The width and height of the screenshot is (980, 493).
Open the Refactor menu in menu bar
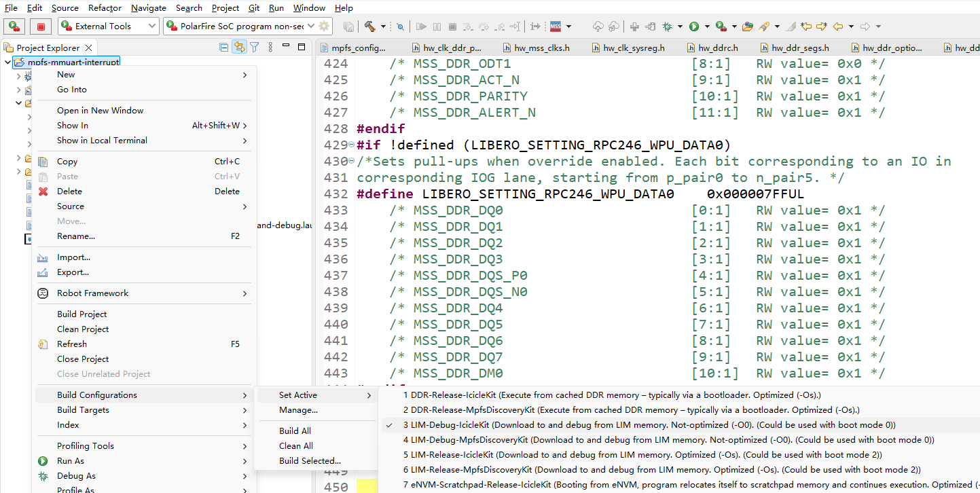tap(105, 8)
